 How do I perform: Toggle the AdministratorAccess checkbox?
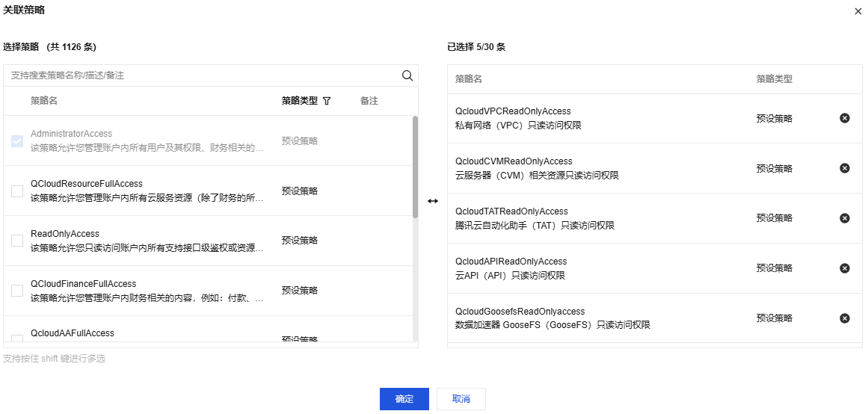click(x=17, y=141)
